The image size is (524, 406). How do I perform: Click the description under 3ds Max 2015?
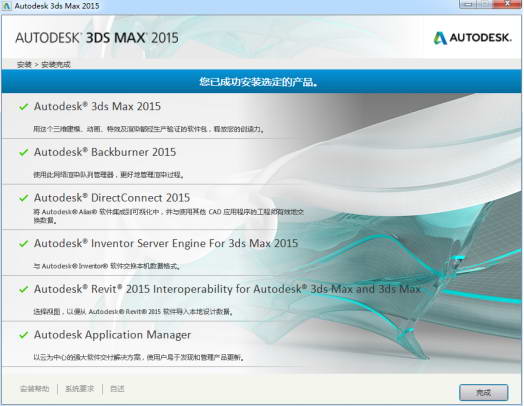(149, 129)
